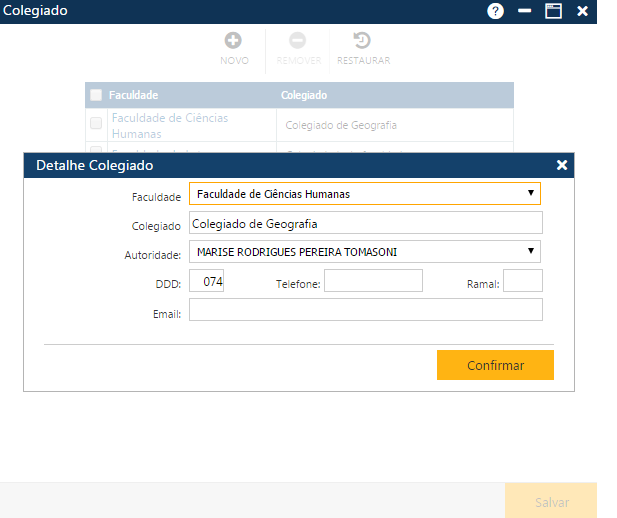The width and height of the screenshot is (617, 518).
Task: Toggle the select-all checkbox in table header
Action: [x=96, y=95]
